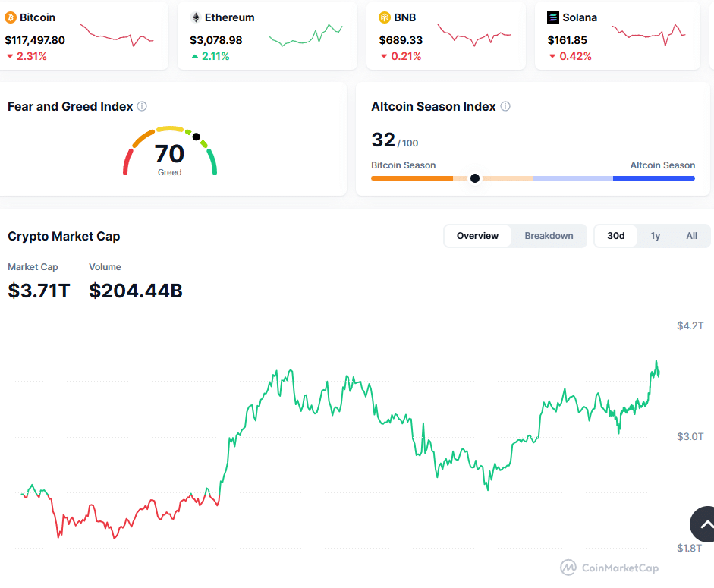Click the Bitcoin Season label
This screenshot has height=588, width=714.
(404, 165)
